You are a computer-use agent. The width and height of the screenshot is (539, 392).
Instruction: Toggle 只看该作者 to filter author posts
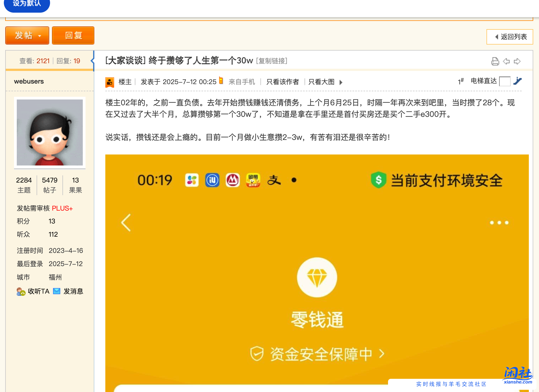[282, 82]
